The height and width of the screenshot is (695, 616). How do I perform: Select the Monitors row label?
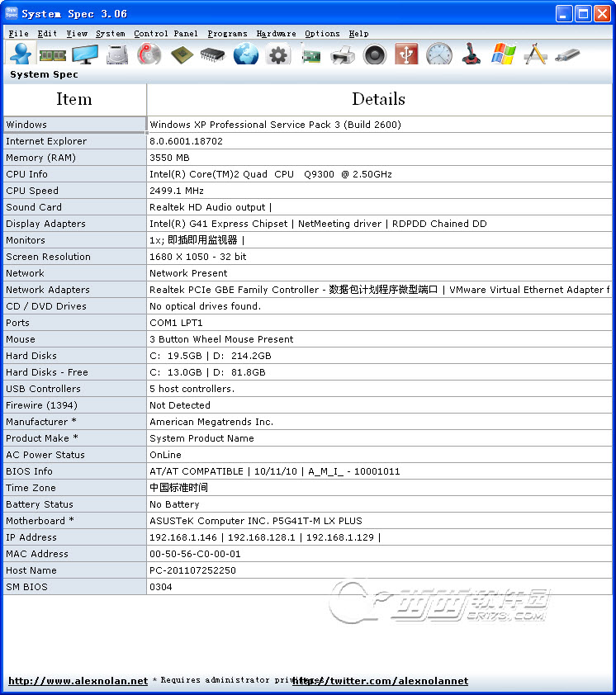click(74, 240)
